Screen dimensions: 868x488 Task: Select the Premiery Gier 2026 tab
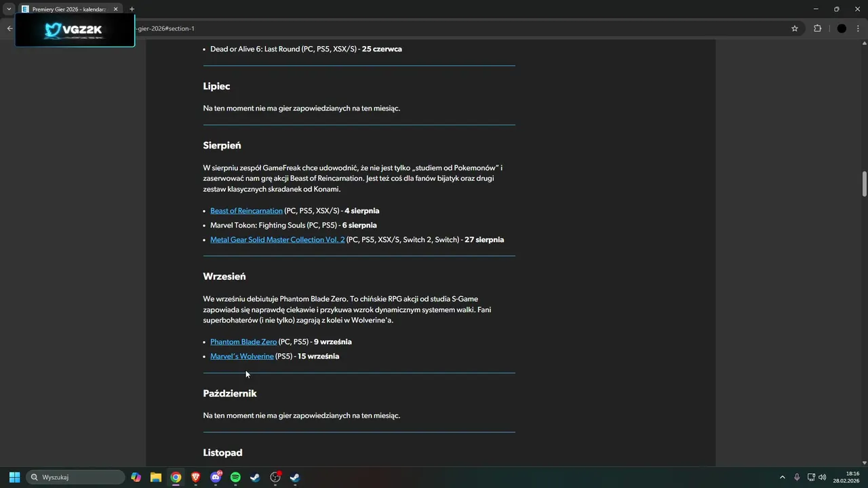click(x=69, y=9)
